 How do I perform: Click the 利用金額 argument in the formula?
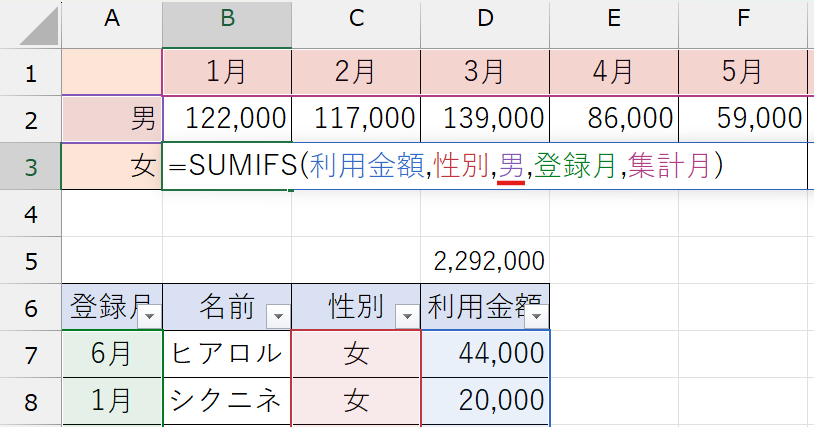click(367, 166)
